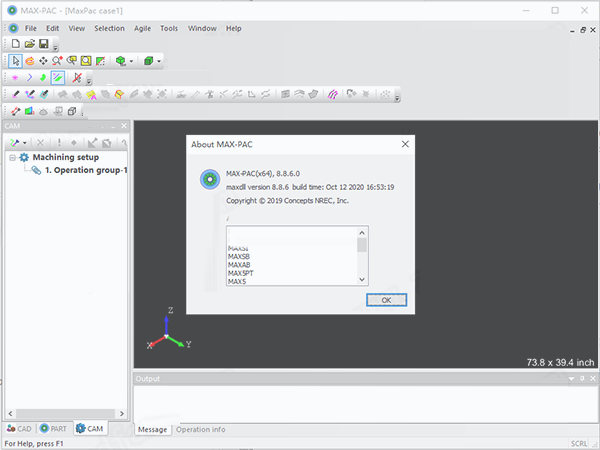The height and width of the screenshot is (450, 600).
Task: Click the CAM panel scroll-left arrow
Action: click(10, 414)
